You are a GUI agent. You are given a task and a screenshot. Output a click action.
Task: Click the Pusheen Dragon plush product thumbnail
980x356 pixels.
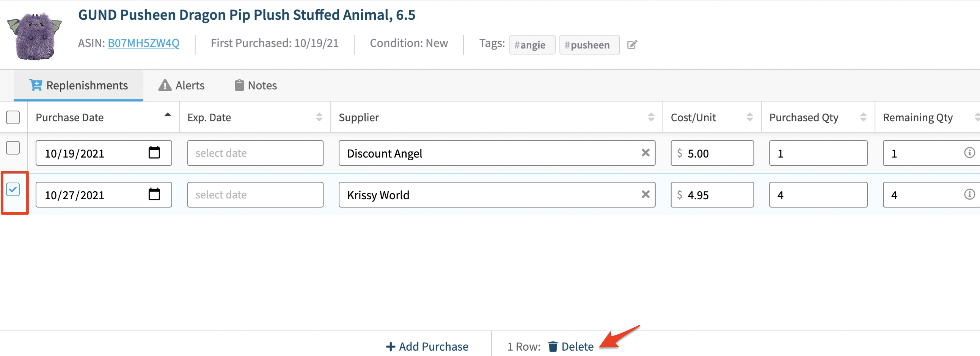(x=35, y=35)
